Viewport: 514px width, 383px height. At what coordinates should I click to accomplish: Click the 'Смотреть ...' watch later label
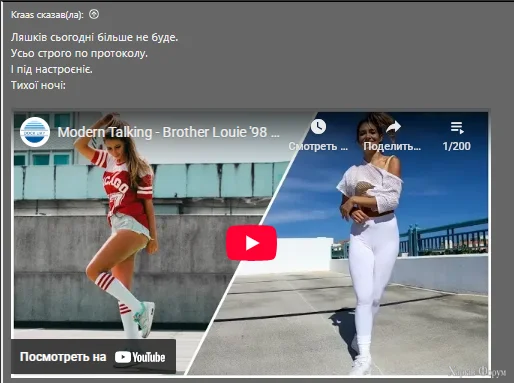tap(318, 146)
